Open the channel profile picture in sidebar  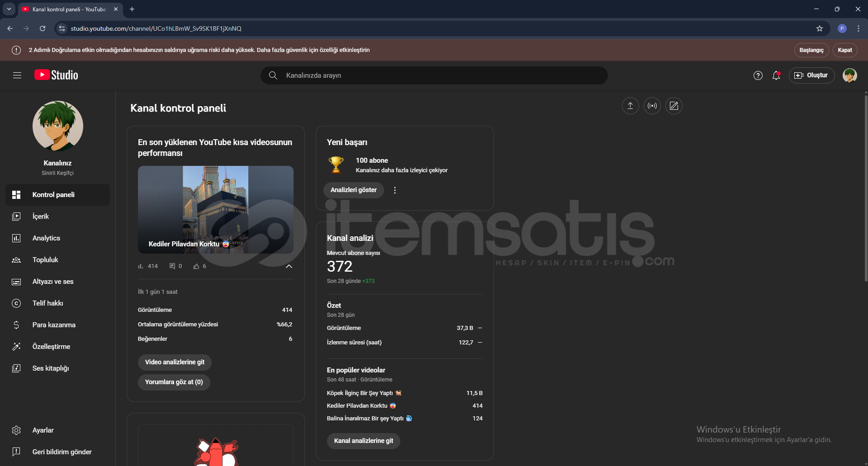(x=58, y=126)
